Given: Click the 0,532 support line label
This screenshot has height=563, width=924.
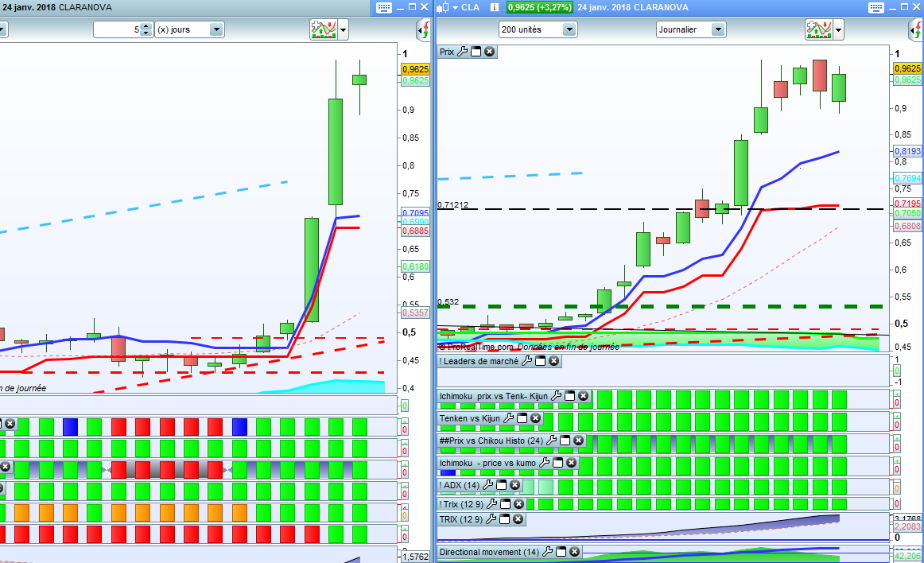Looking at the screenshot, I should [x=448, y=302].
